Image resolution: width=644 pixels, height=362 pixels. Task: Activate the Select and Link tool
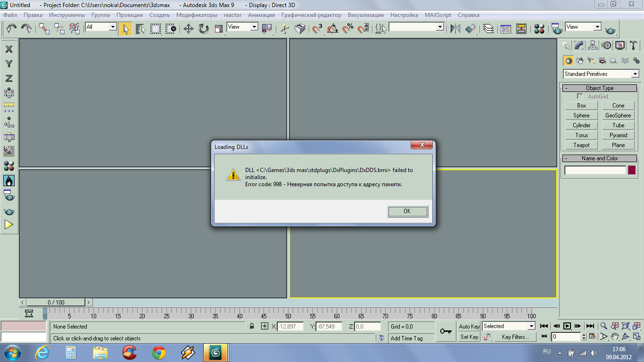[44, 29]
